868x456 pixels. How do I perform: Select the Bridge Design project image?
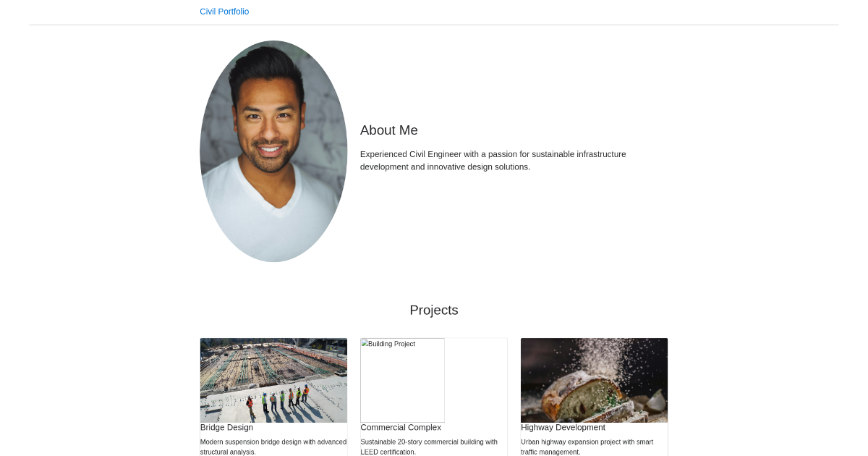[x=273, y=380]
